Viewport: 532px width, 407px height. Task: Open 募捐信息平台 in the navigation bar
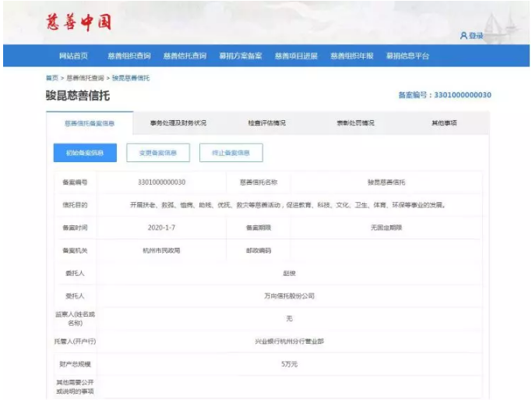pos(407,56)
